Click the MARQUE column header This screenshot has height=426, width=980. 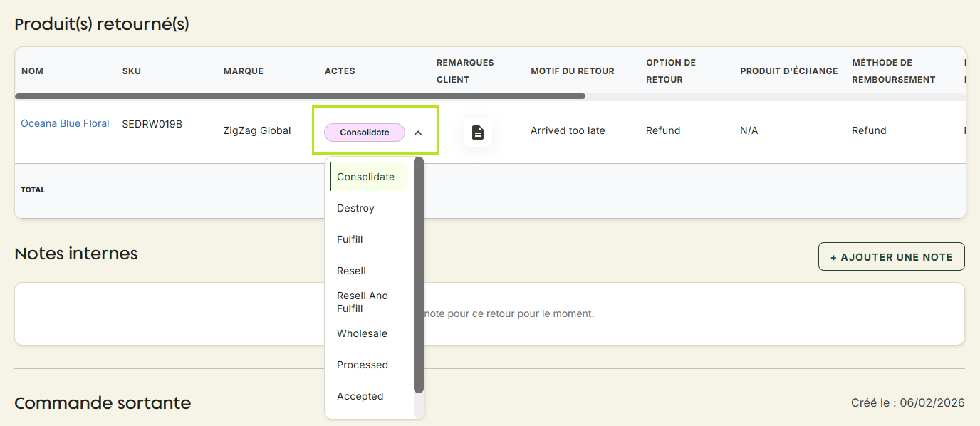click(244, 71)
